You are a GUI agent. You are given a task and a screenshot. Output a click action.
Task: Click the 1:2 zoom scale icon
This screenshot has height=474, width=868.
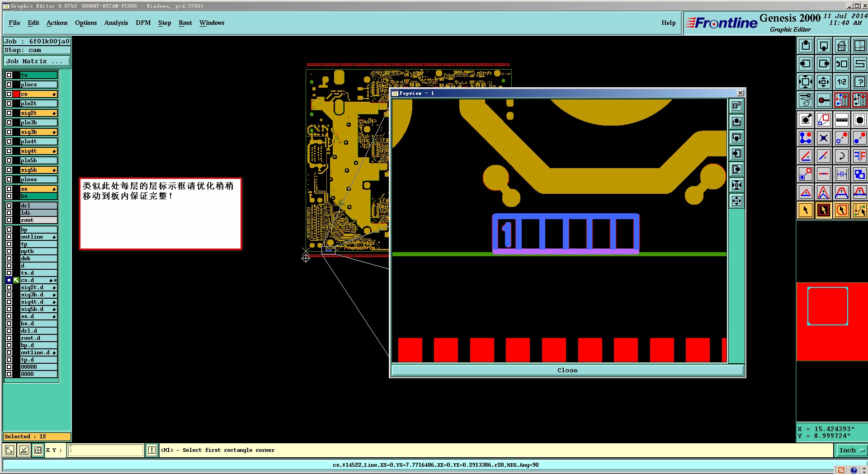[x=842, y=82]
